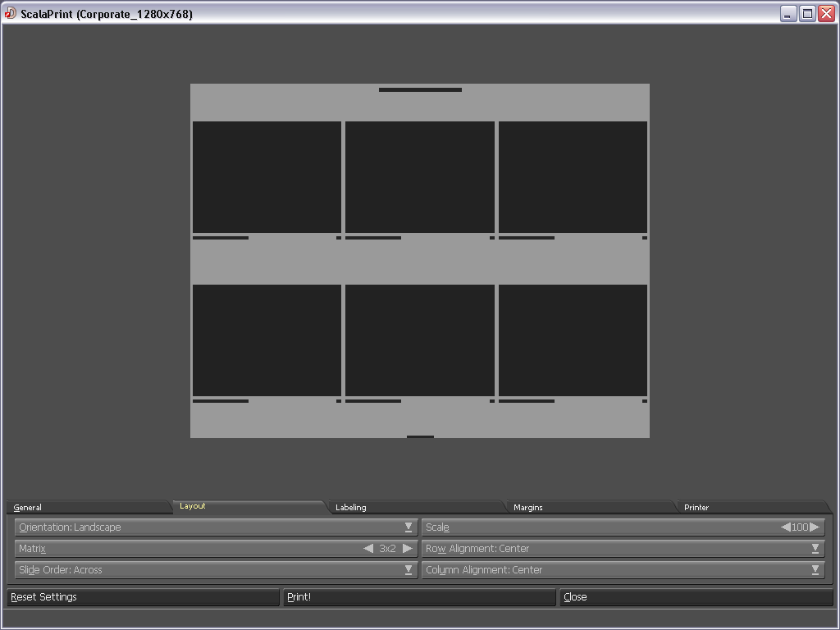Click the Scale decrease left arrow
Screen dimensions: 840x630
[785, 527]
